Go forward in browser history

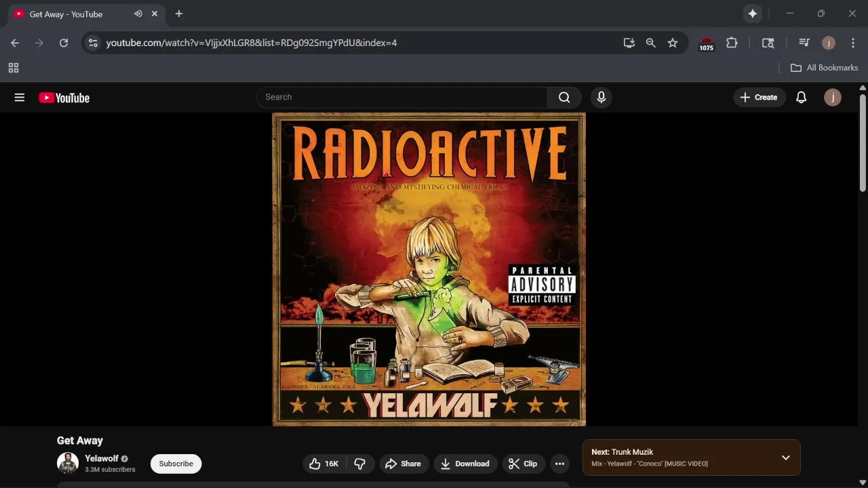(x=39, y=43)
